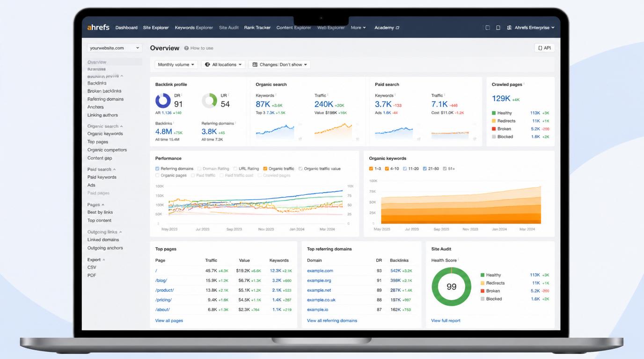Toggle the 4-10 positions checkbox
Image resolution: width=644 pixels, height=359 pixels.
coord(387,169)
